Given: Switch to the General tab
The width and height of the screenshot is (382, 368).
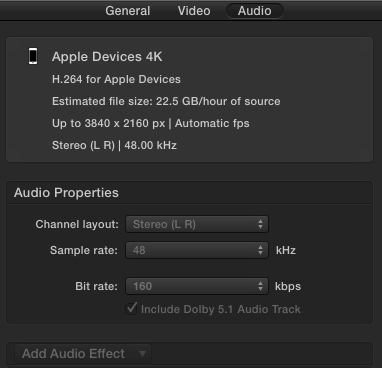Looking at the screenshot, I should (x=128, y=11).
